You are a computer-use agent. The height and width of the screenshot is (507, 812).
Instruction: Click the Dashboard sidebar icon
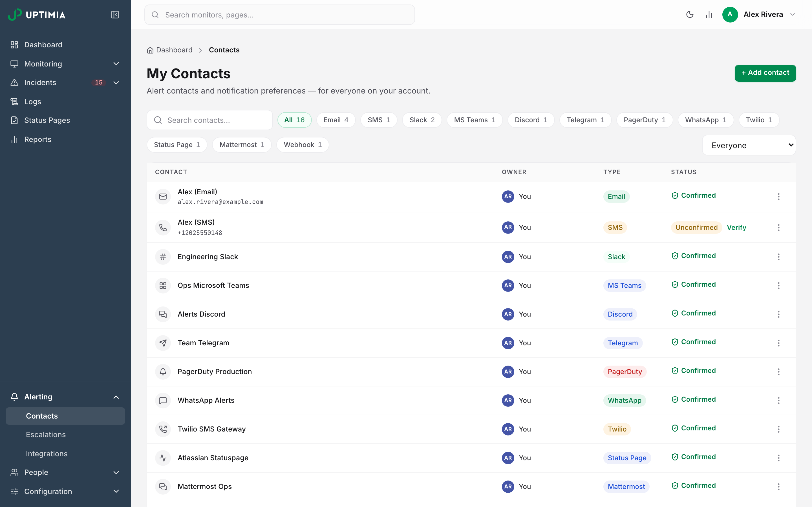(x=14, y=45)
